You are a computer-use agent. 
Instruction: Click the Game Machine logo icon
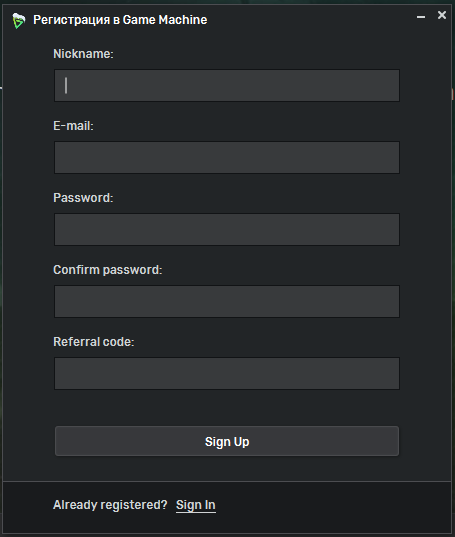18,21
